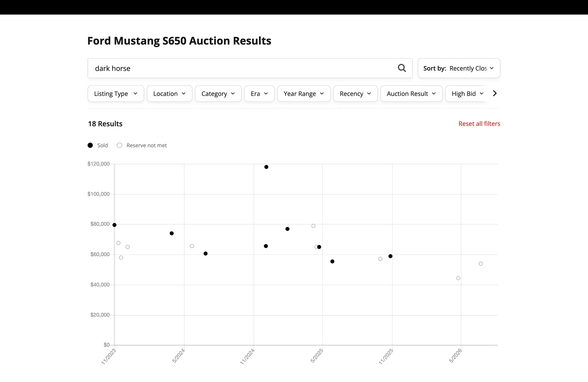Select the highest sold point near $118,000

coord(266,167)
